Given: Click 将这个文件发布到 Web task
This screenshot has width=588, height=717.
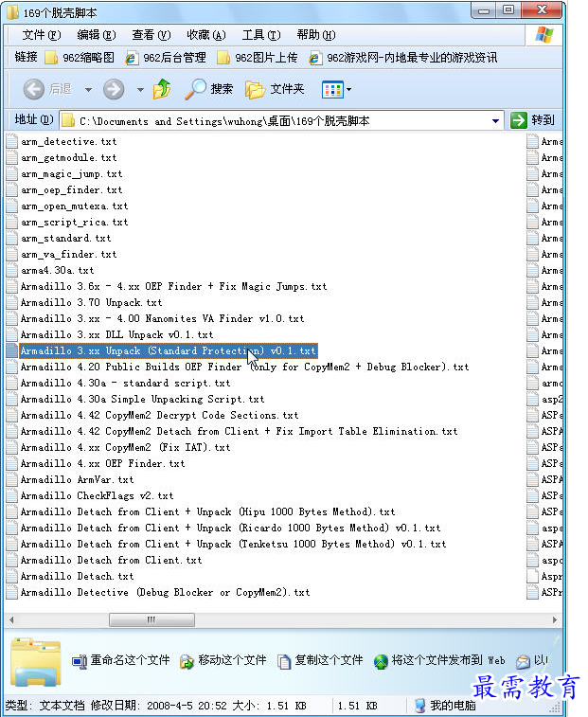Looking at the screenshot, I should tap(448, 660).
